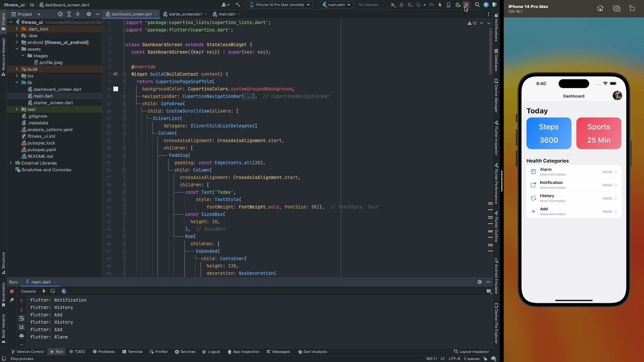644x362 pixels.
Task: Select Opened File target icon in Project panel
Action: (x=60, y=14)
